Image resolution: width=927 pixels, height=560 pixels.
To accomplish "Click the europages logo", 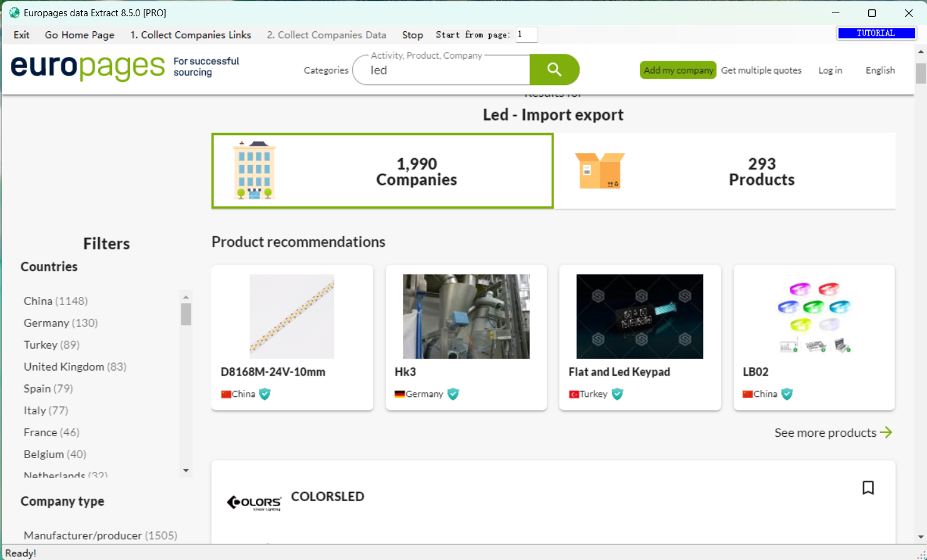I will coord(88,67).
